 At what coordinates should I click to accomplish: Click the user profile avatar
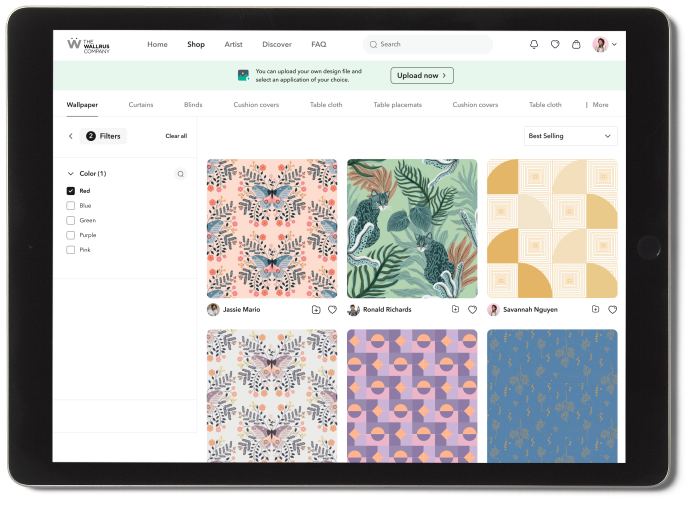pyautogui.click(x=600, y=44)
